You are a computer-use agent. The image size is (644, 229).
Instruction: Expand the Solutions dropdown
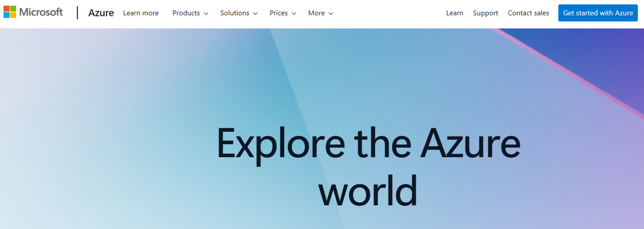click(x=234, y=13)
